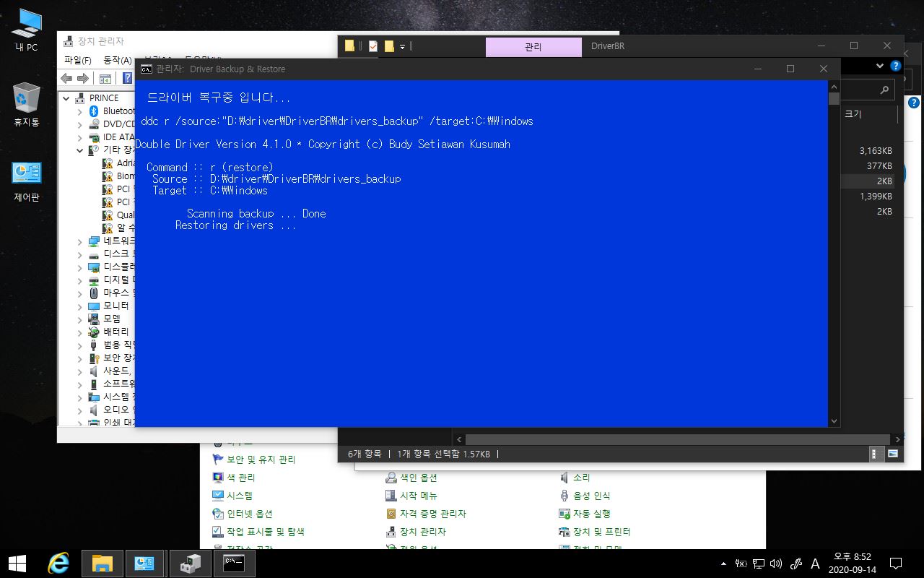924x578 pixels.
Task: Click the show/hide console tree toolbar icon
Action: (105, 78)
